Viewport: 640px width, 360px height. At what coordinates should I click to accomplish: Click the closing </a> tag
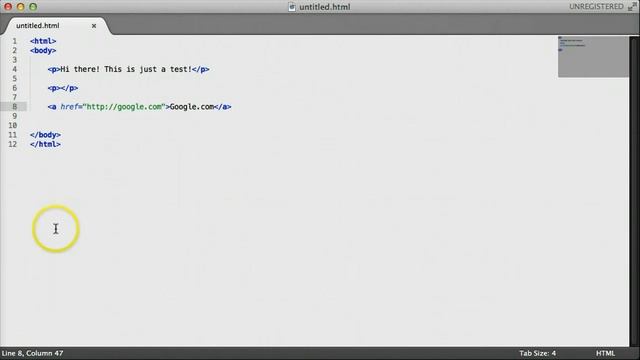click(x=222, y=107)
